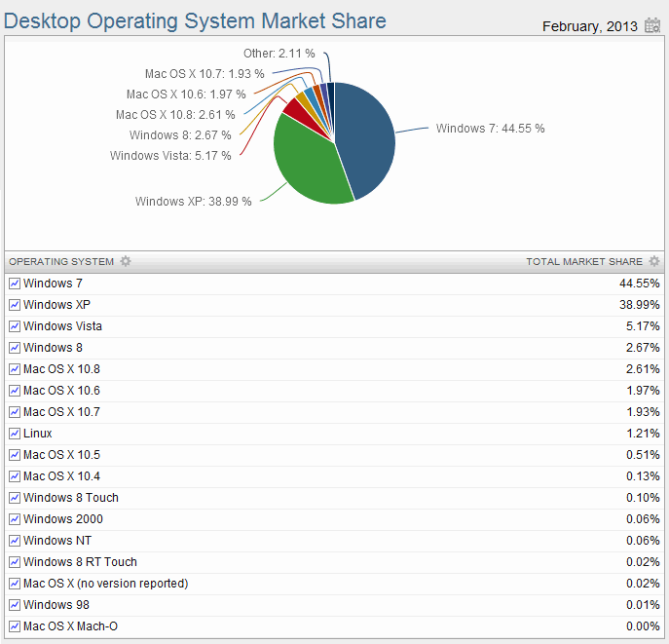Click the Windows NT row name
This screenshot has height=644, width=669.
tap(57, 541)
